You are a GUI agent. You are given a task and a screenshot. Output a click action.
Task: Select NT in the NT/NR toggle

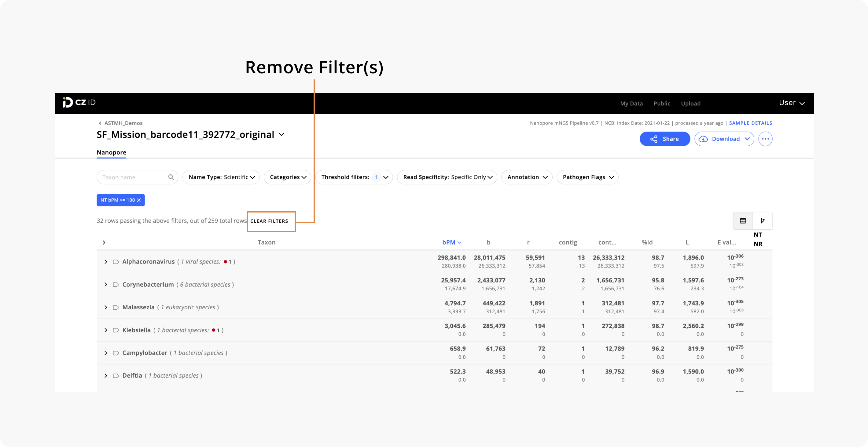[758, 234]
